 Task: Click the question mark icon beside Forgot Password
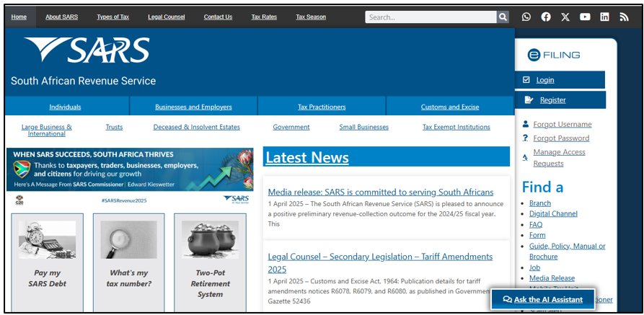tap(525, 138)
